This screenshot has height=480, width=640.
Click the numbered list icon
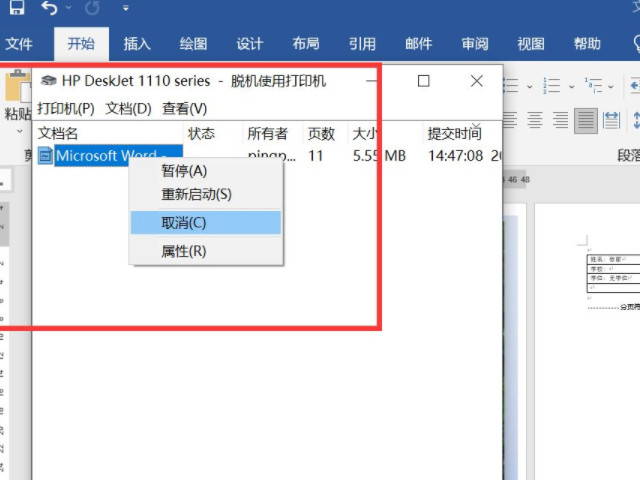(x=551, y=86)
